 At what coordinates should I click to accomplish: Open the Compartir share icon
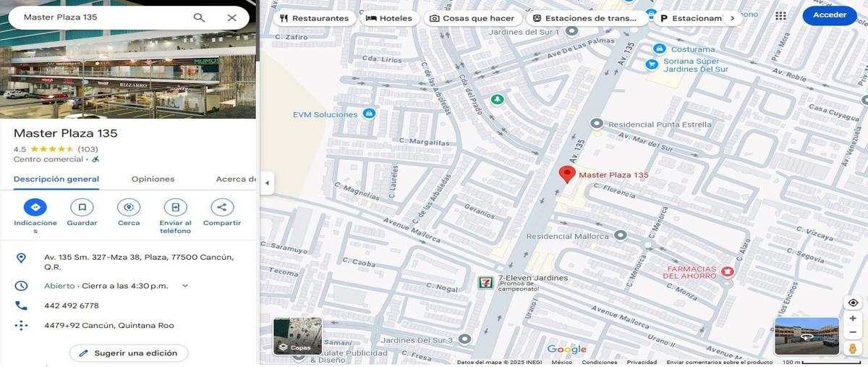coord(222,208)
